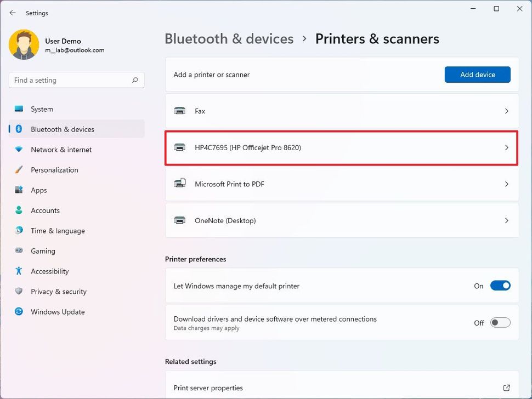Click the Personalization brush icon
The height and width of the screenshot is (399, 532).
click(19, 170)
